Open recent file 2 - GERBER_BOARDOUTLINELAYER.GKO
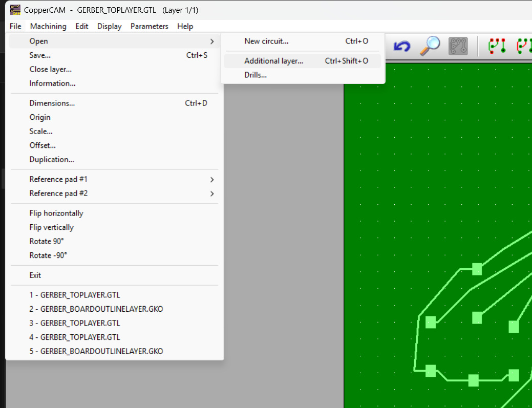 (x=115, y=309)
